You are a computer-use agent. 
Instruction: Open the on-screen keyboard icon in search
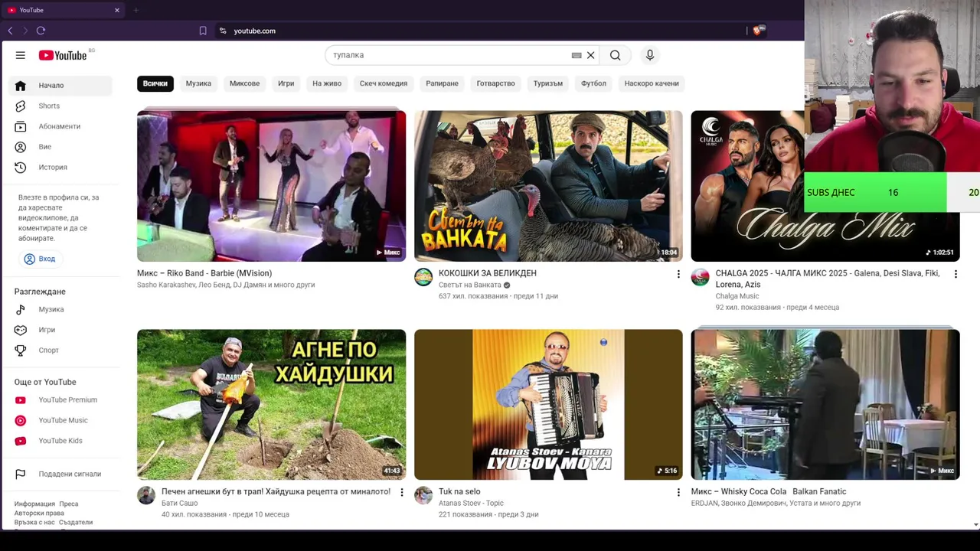(x=577, y=55)
